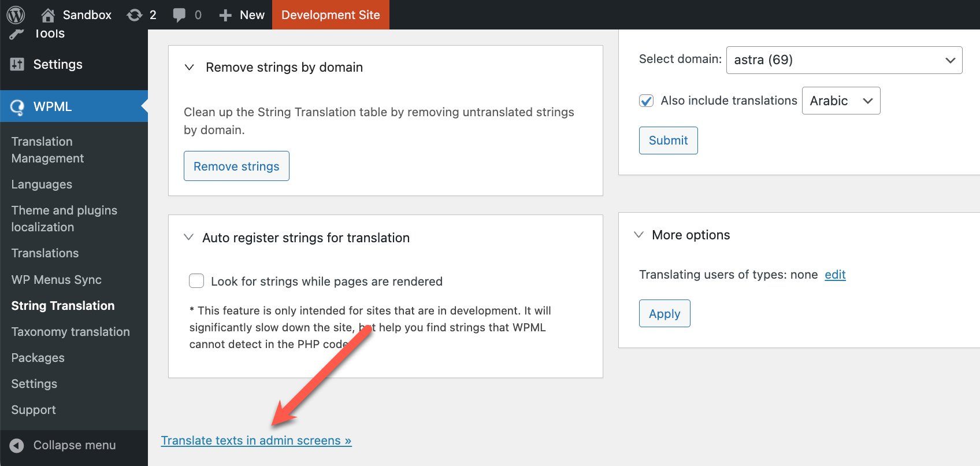The width and height of the screenshot is (980, 466).
Task: Collapse Auto register strings for translation panel
Action: (x=188, y=237)
